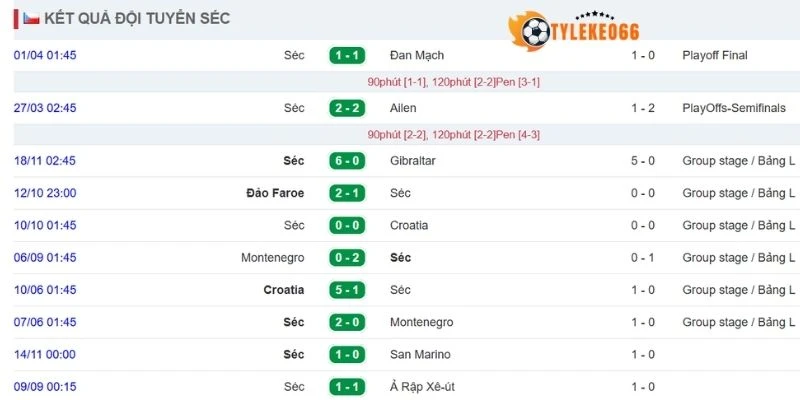Click the Czech flag icon in header
Viewport: 800px width, 400px height.
point(31,18)
